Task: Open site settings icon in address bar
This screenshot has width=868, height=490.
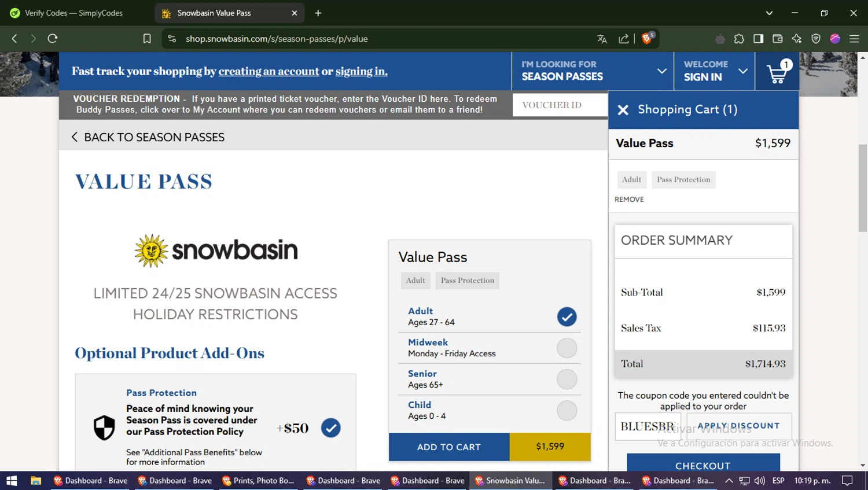Action: coord(172,39)
